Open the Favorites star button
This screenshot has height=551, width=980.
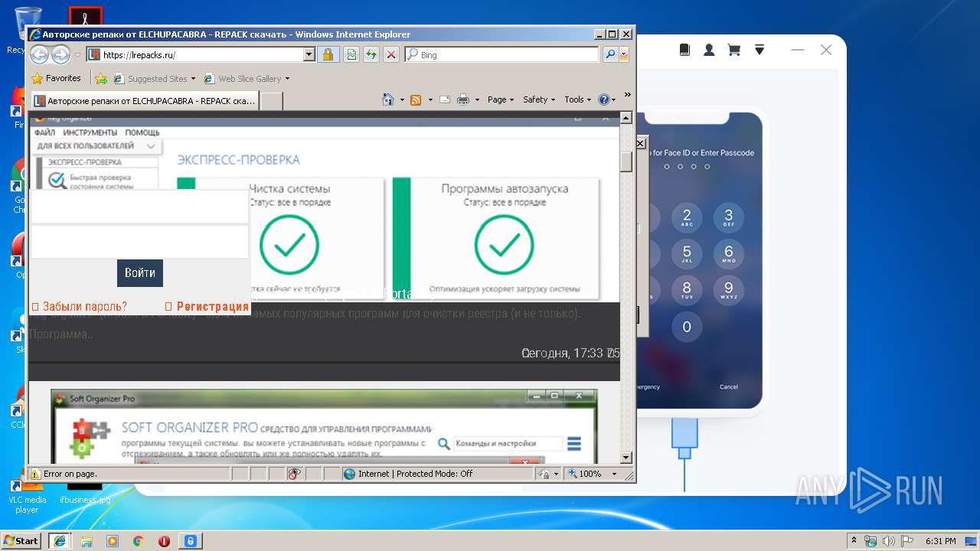56,78
